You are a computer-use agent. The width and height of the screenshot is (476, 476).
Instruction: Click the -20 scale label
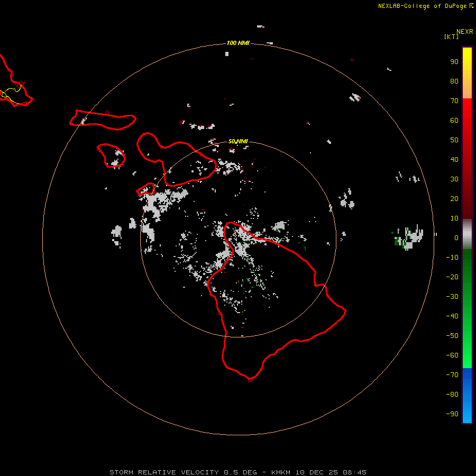tap(452, 277)
